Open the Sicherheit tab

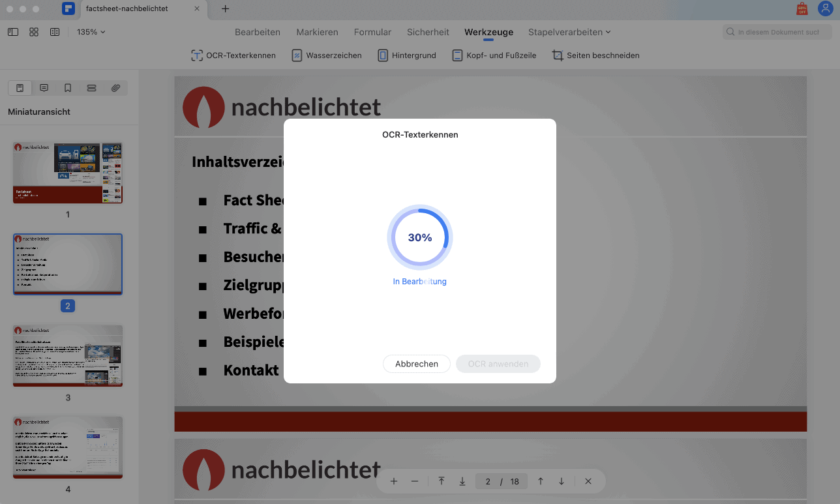coord(428,32)
